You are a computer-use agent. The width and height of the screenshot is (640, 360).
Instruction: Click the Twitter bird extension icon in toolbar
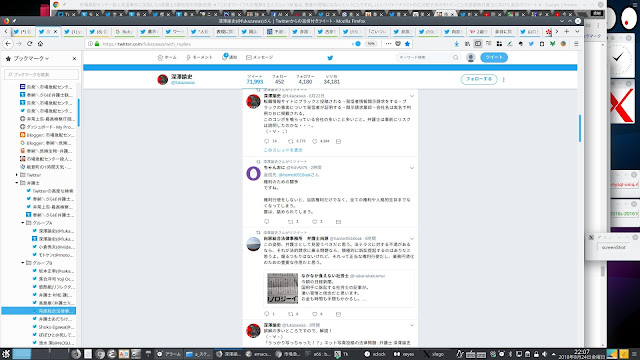(x=531, y=44)
